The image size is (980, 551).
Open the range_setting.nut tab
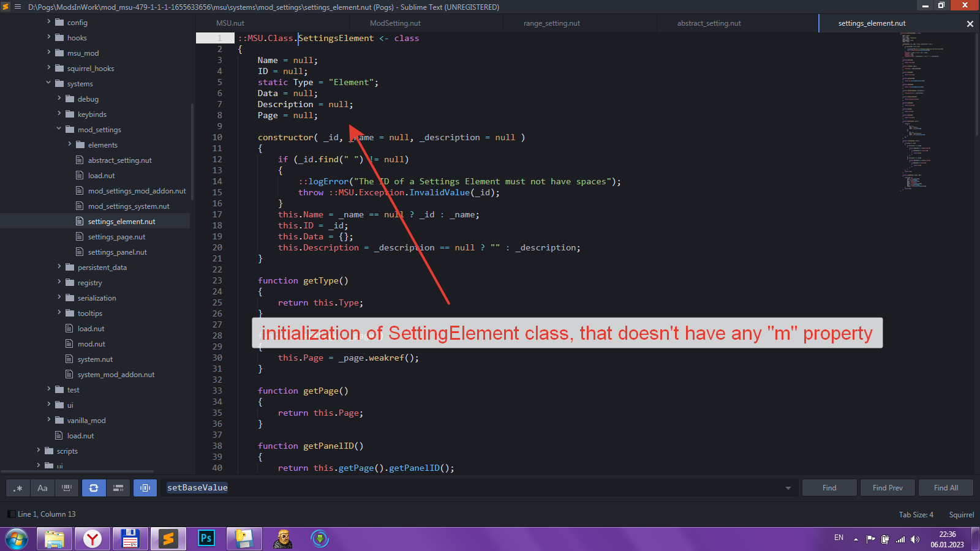pos(550,23)
